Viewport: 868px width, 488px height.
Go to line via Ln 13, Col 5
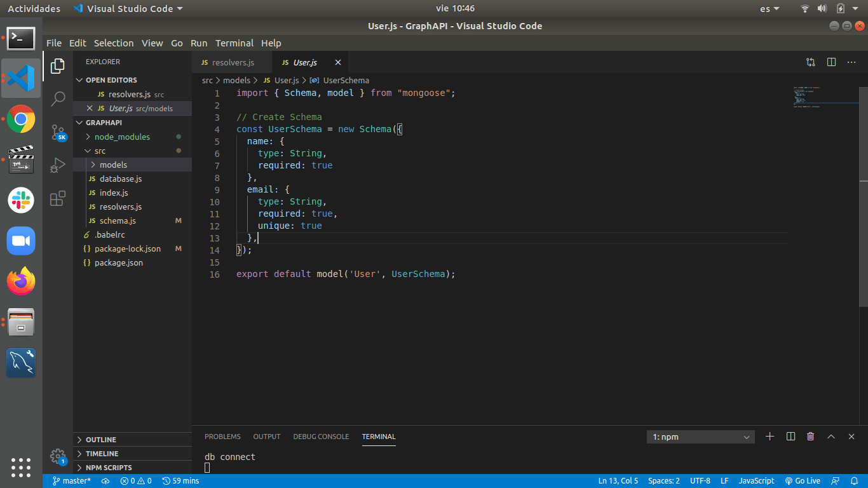pos(618,481)
